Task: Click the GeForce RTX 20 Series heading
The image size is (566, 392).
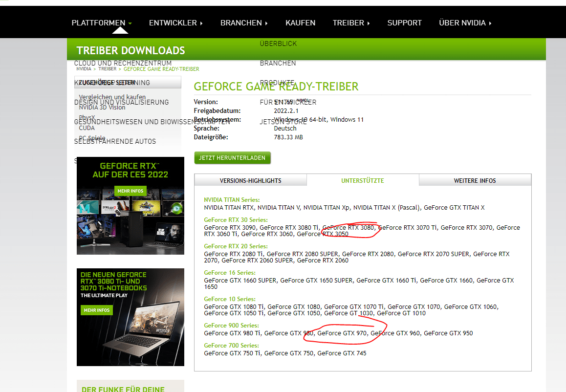Action: point(236,246)
